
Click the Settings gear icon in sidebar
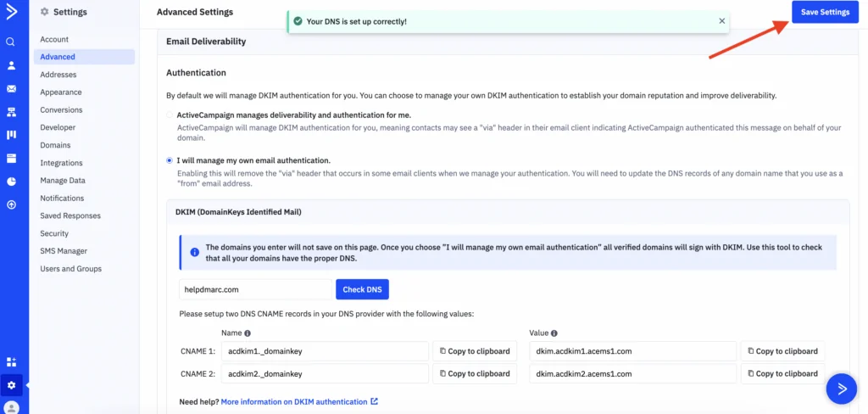(11, 385)
